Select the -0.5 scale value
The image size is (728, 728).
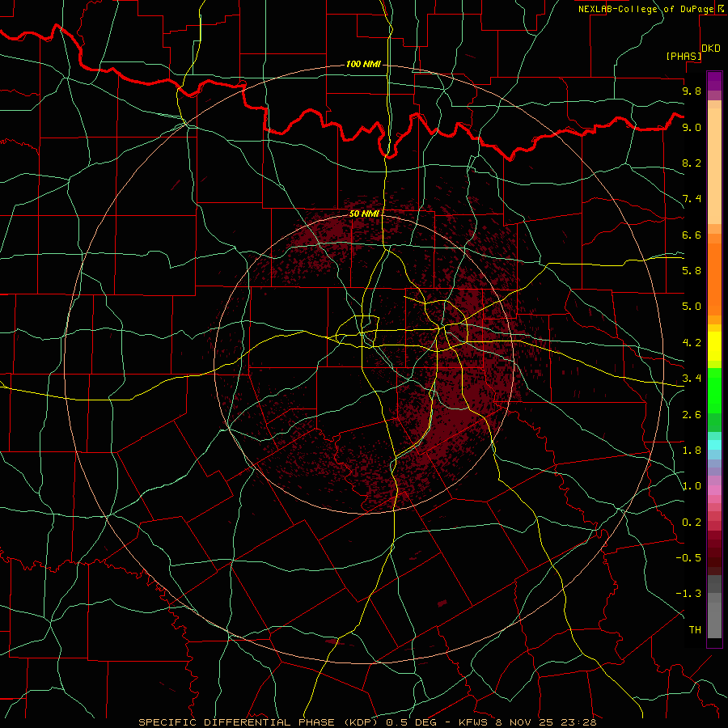tap(688, 558)
